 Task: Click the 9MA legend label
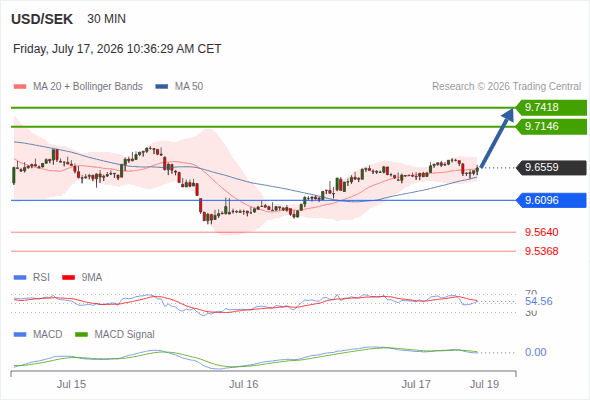[92, 278]
